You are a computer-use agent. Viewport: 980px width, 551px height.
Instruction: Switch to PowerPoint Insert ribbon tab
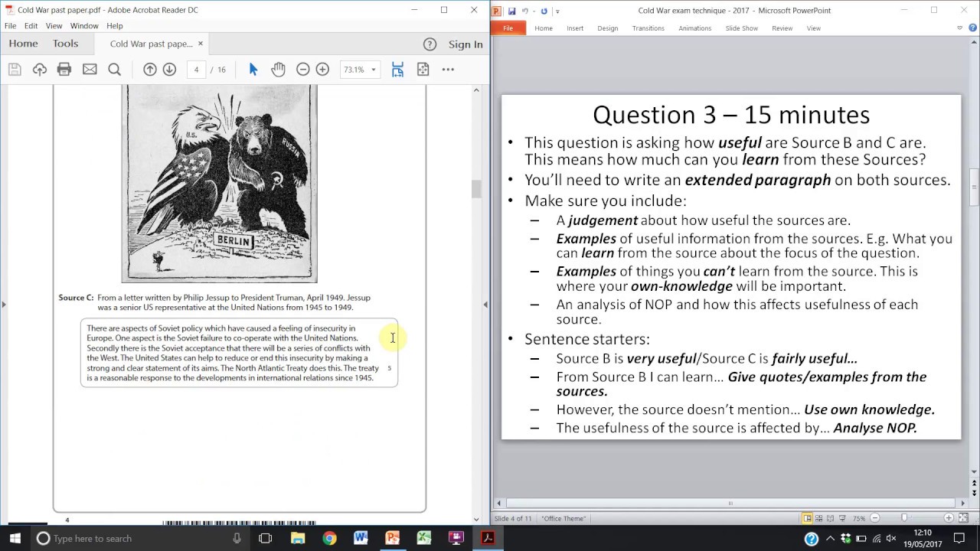575,28
